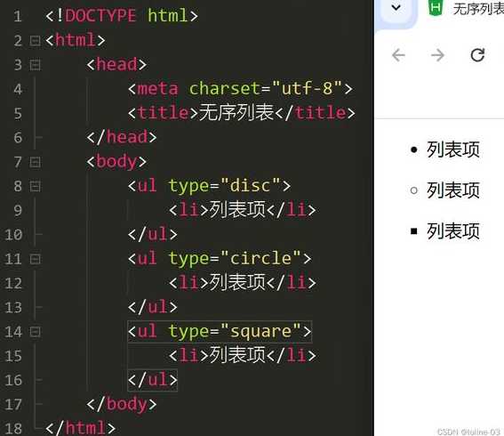The height and width of the screenshot is (436, 504).
Task: Click the li 列表项 code on line 12
Action: 243,283
